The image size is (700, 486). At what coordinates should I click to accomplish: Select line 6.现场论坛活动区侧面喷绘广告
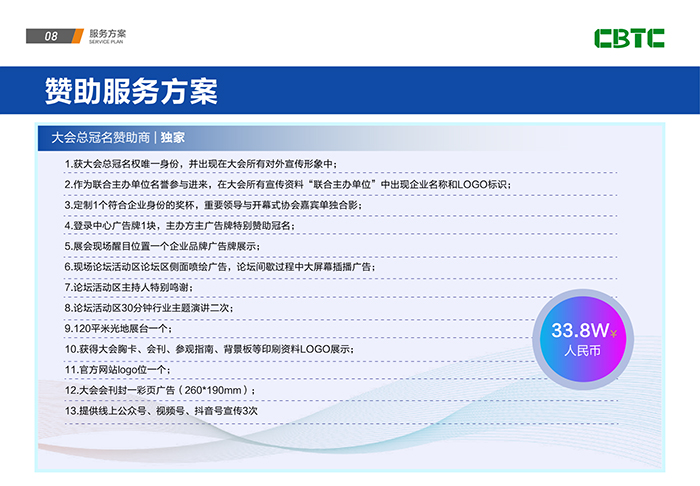point(220,266)
